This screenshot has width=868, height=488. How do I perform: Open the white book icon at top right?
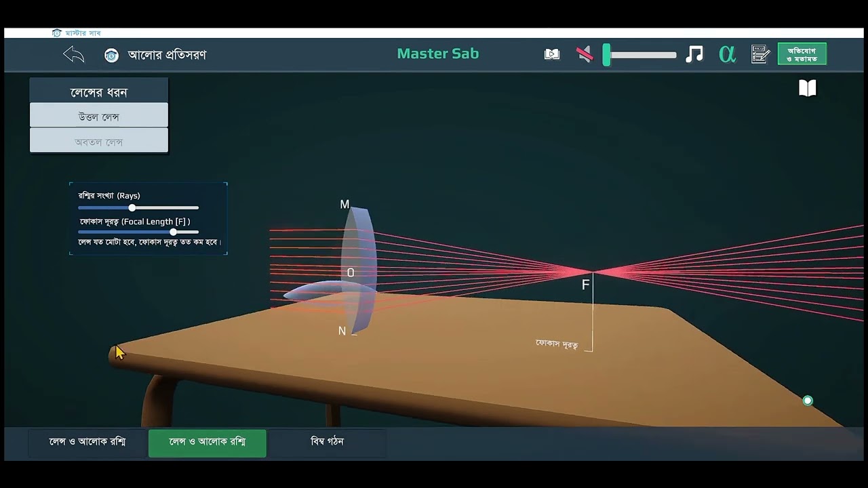pyautogui.click(x=807, y=88)
